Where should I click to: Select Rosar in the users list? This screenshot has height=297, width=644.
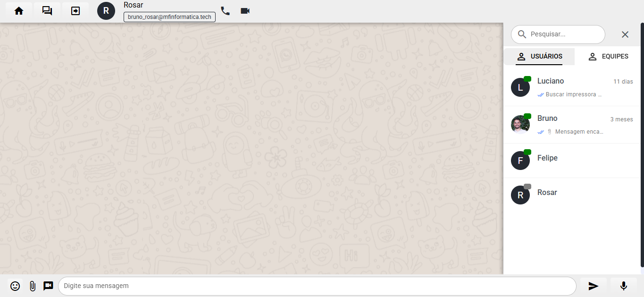click(572, 195)
